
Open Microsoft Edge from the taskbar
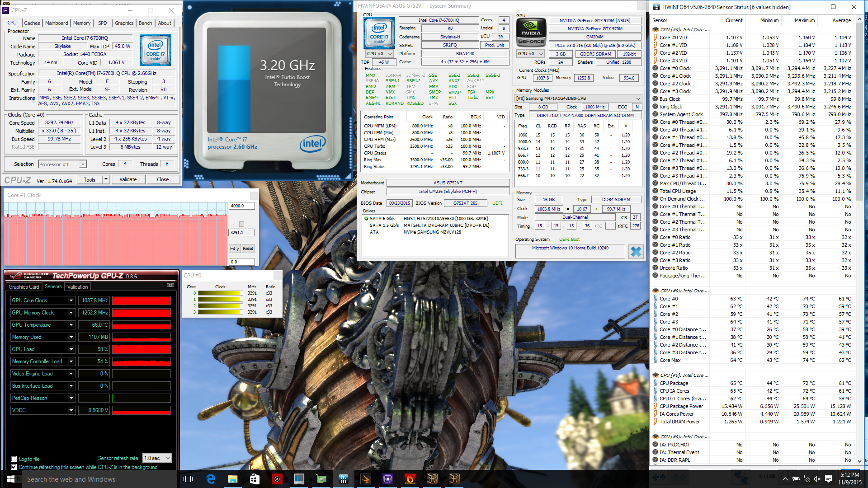click(x=211, y=479)
